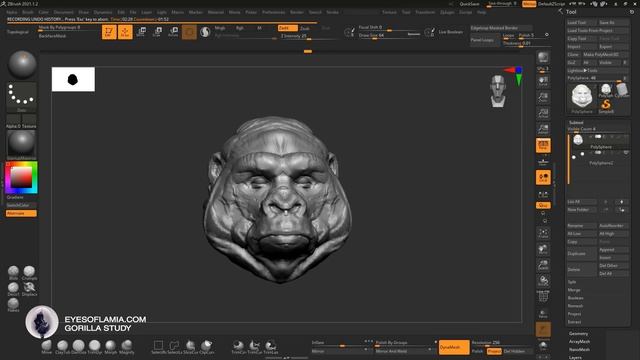Activate the Draw mode button
Screen dimensions: 640x360
(125, 32)
